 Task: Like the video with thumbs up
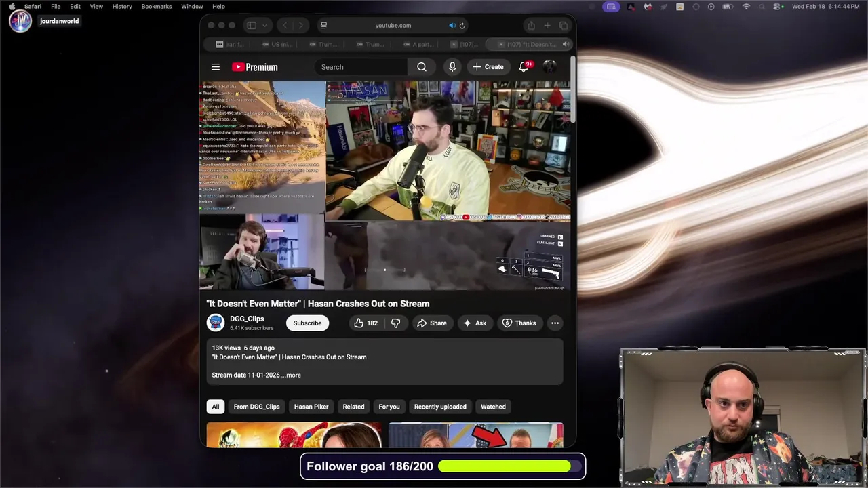(366, 323)
